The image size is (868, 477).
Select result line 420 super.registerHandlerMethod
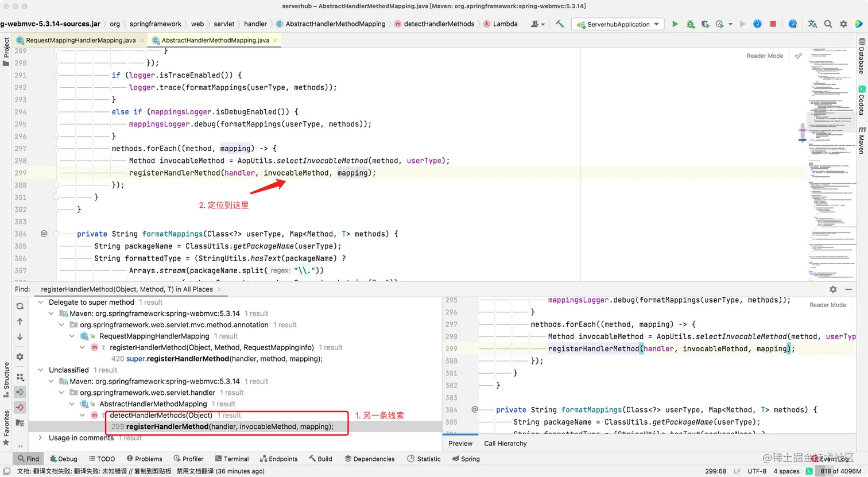pos(217,359)
